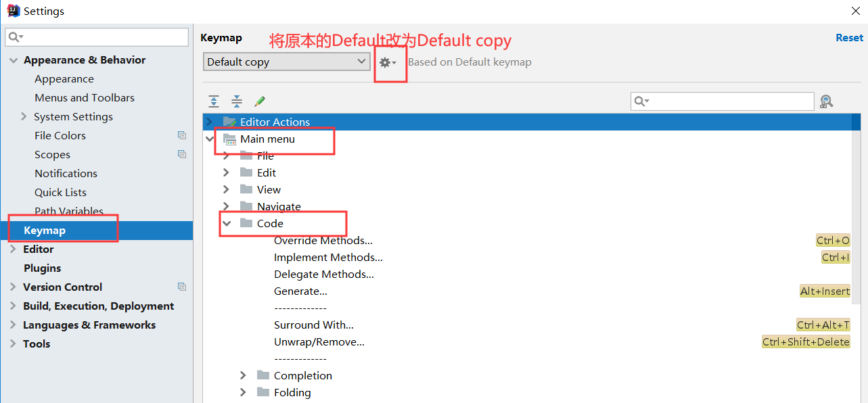Screen dimensions: 868x403
Task: Expand the Completion node
Action: click(x=244, y=375)
